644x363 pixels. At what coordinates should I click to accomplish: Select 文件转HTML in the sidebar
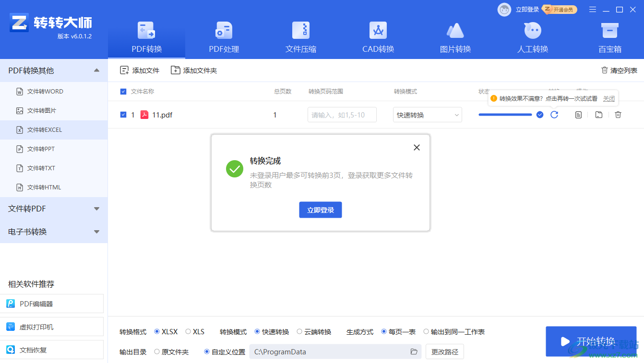(x=54, y=187)
